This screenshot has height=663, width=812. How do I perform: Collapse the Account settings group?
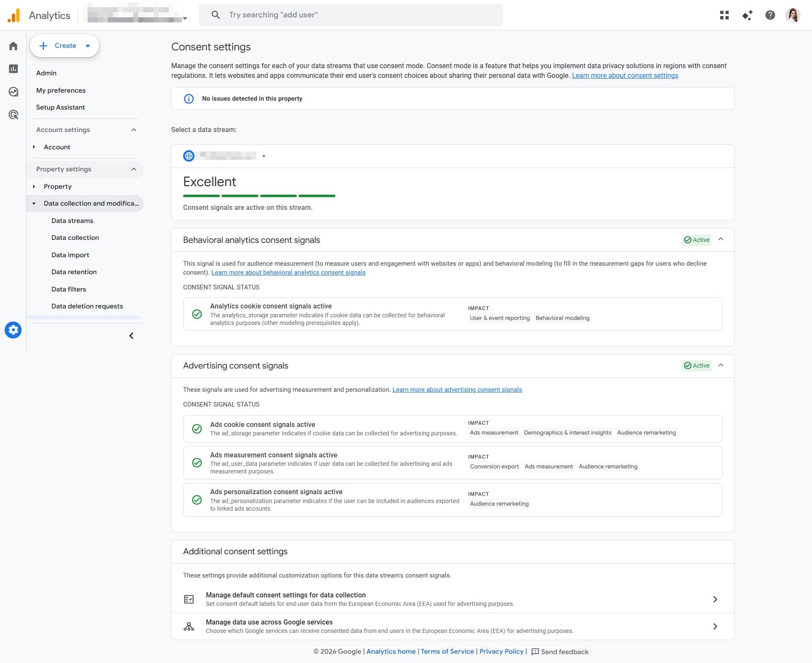click(134, 130)
